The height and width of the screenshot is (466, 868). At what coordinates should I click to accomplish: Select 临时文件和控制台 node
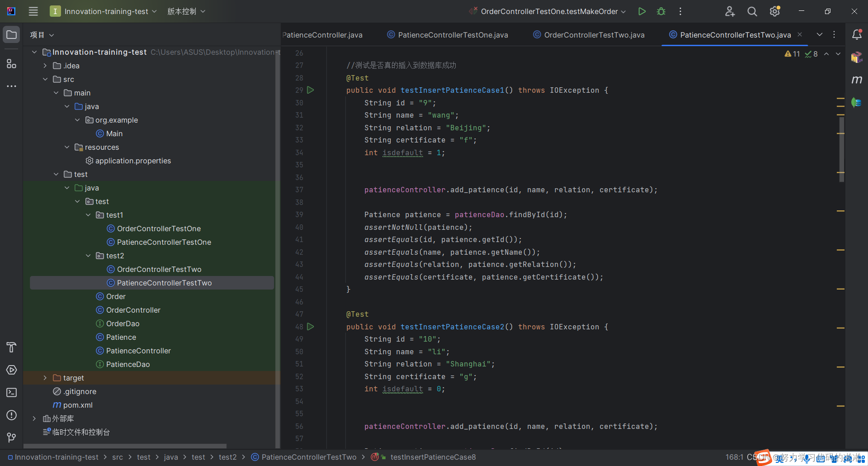76,432
